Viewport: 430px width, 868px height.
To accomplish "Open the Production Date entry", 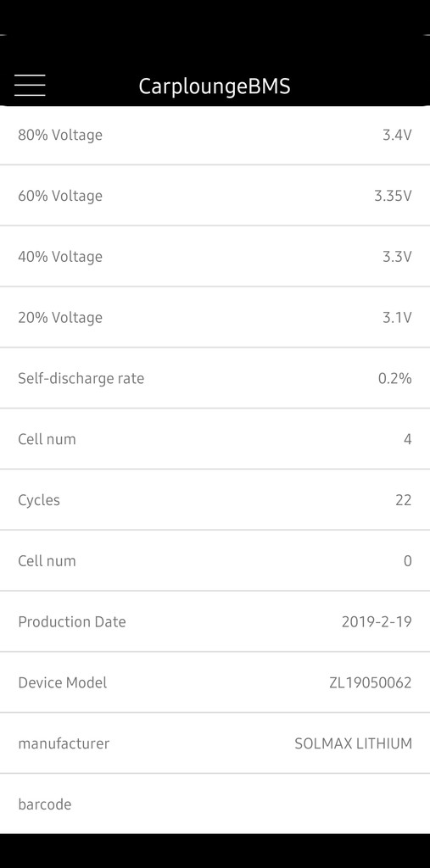I will [215, 621].
